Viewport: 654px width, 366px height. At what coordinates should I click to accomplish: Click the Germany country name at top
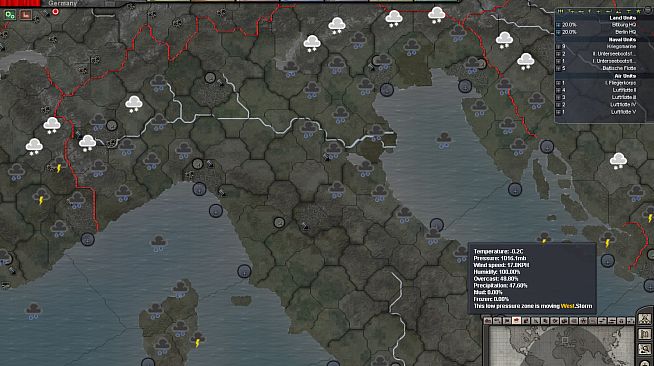pos(63,3)
